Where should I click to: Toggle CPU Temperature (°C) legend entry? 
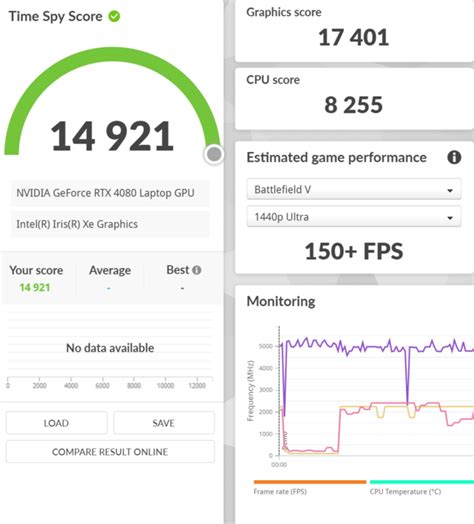click(x=405, y=492)
